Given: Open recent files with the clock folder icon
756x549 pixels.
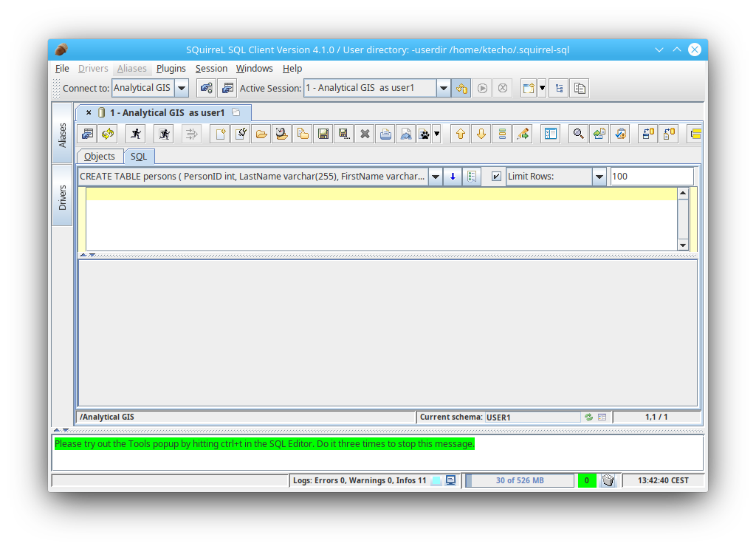Looking at the screenshot, I should pos(281,134).
